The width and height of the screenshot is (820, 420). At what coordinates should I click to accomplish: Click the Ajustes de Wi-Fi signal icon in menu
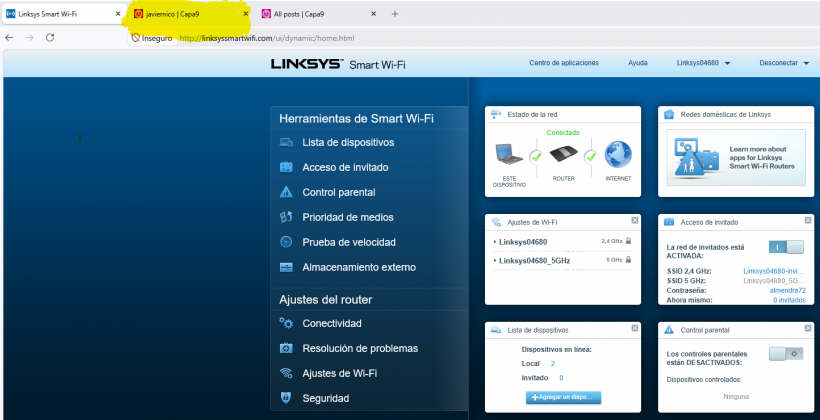coord(286,373)
